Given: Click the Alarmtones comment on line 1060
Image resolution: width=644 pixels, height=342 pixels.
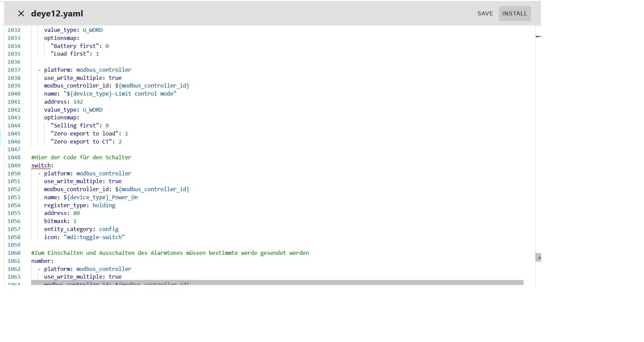Looking at the screenshot, I should click(170, 253).
